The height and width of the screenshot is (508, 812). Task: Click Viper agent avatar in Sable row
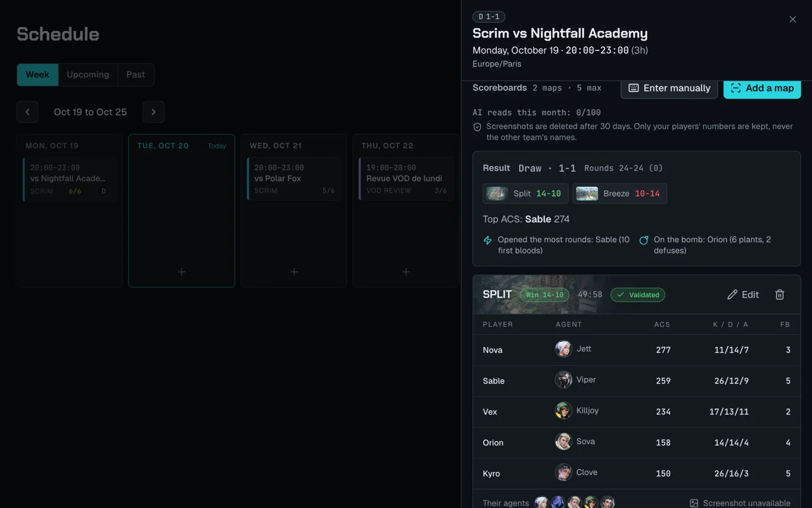click(x=563, y=380)
